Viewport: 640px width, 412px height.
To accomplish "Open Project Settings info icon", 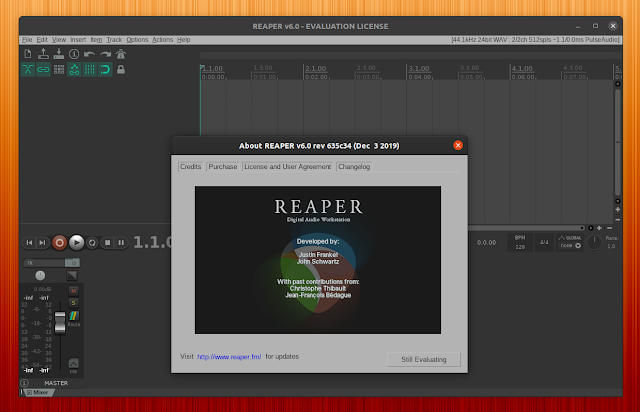I will click(x=74, y=53).
